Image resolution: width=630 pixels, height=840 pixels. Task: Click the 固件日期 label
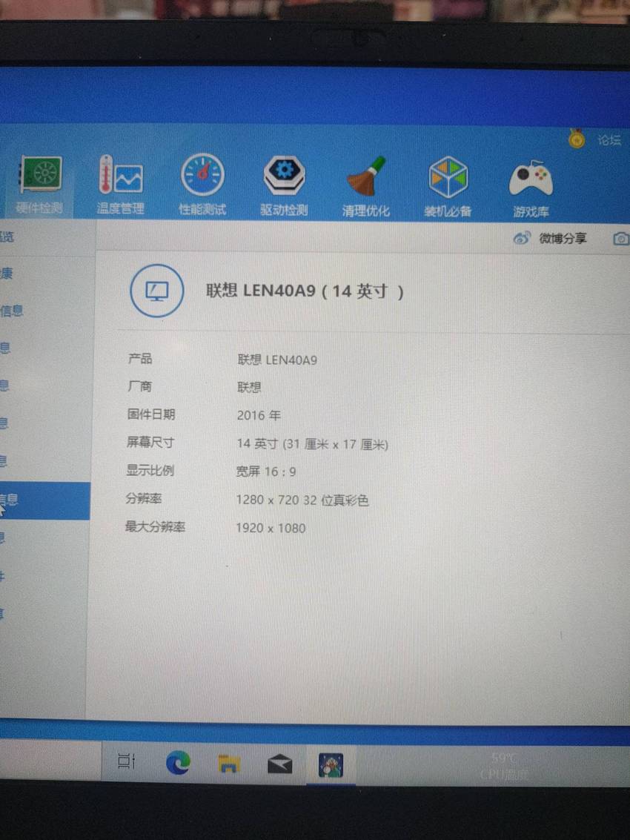pyautogui.click(x=151, y=414)
